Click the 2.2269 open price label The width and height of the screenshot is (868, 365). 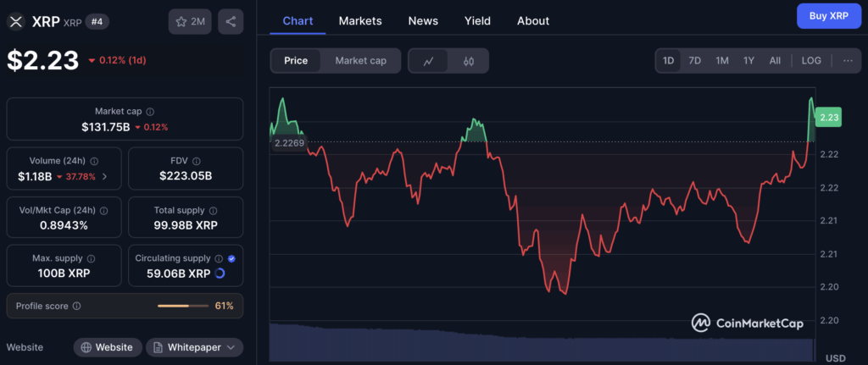coord(289,142)
